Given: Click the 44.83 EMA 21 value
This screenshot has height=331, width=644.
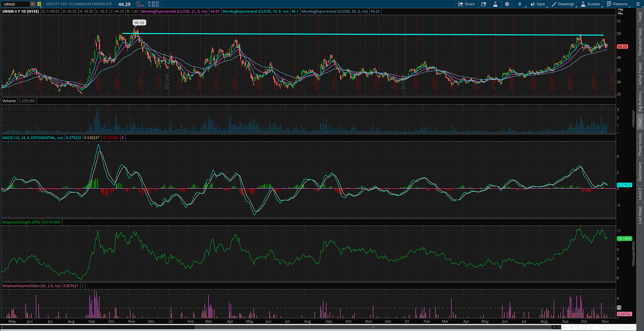Looking at the screenshot, I should (x=215, y=11).
